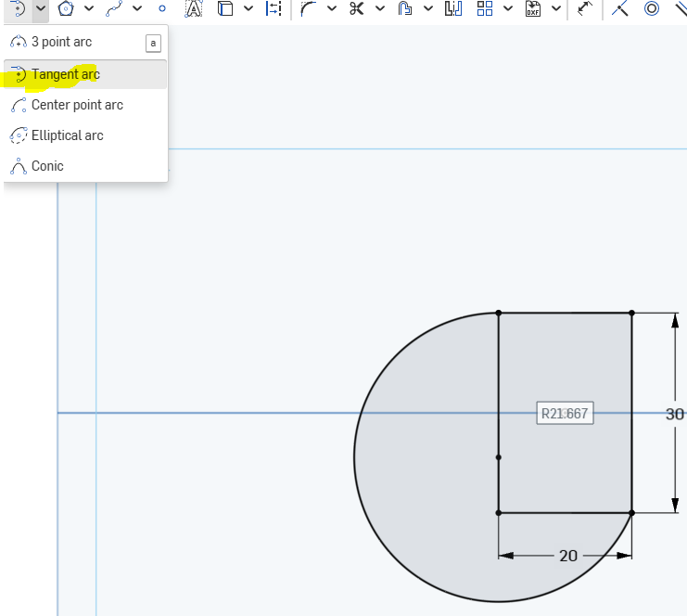Open the Text tool
Image resolution: width=687 pixels, height=616 pixels.
(193, 9)
